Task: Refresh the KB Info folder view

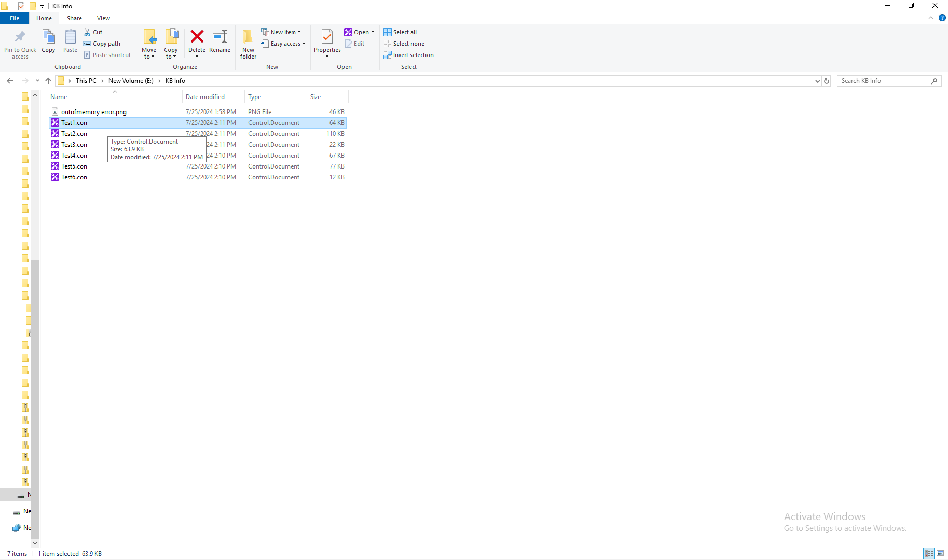Action: click(x=827, y=81)
